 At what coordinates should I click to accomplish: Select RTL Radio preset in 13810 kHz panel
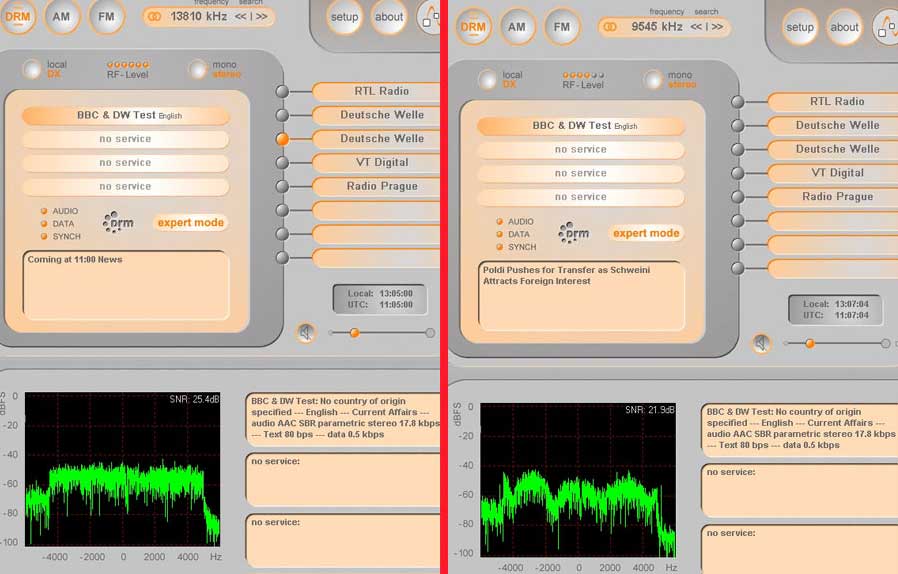click(376, 91)
